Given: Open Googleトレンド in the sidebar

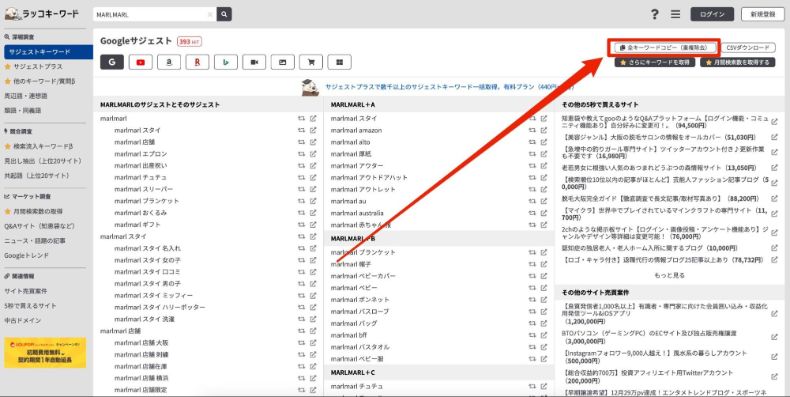Looking at the screenshot, I should pyautogui.click(x=27, y=255).
